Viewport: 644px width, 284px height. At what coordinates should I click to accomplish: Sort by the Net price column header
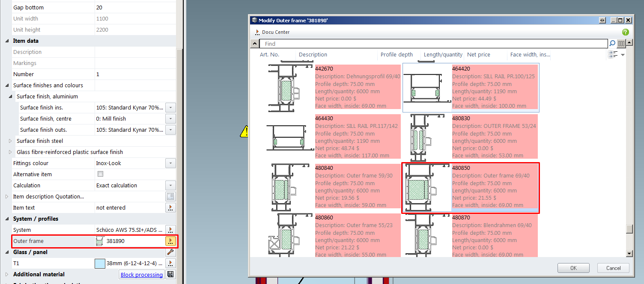click(478, 55)
